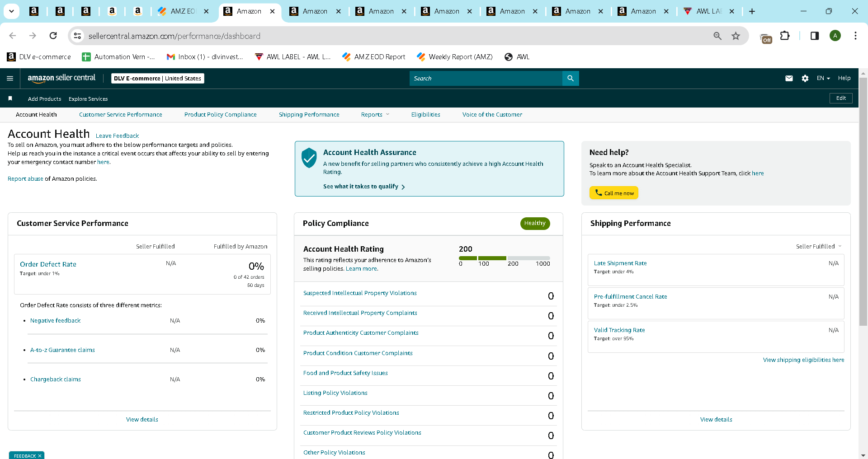The height and width of the screenshot is (459, 868).
Task: Open Suspected Intellectual Property Violations
Action: [x=360, y=293]
